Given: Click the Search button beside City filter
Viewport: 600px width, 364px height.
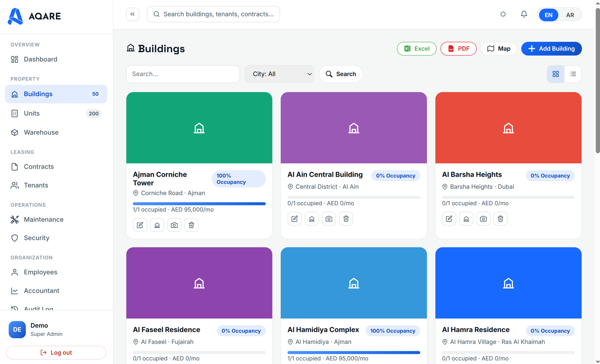Looking at the screenshot, I should pos(341,74).
